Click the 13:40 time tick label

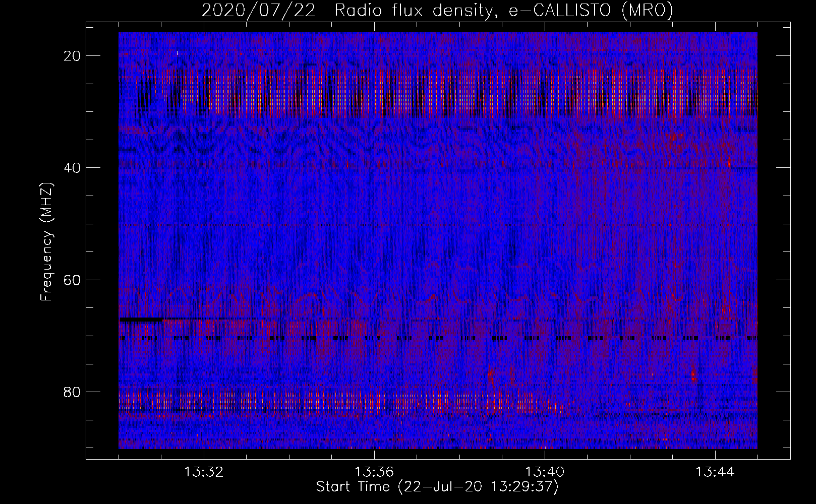pyautogui.click(x=545, y=472)
